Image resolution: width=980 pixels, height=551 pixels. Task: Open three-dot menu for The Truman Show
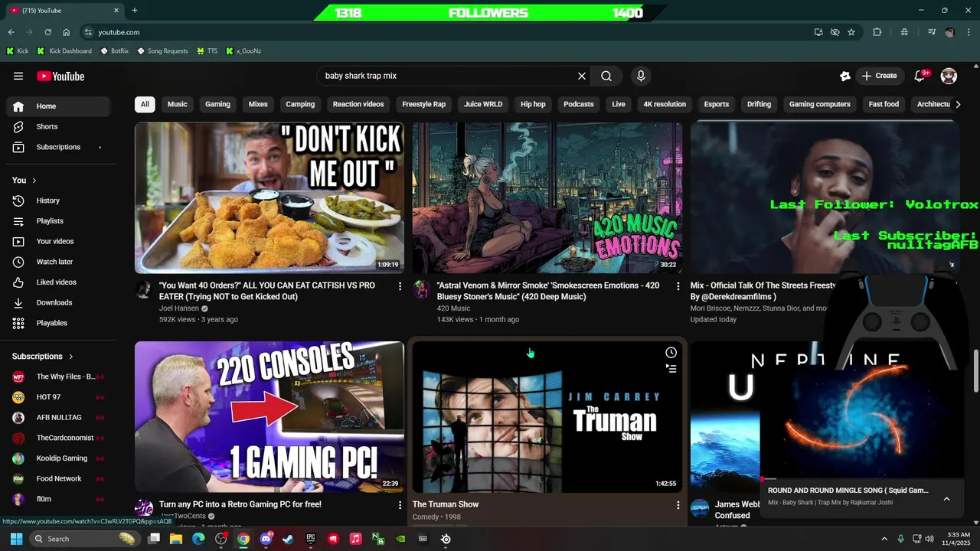pos(678,505)
